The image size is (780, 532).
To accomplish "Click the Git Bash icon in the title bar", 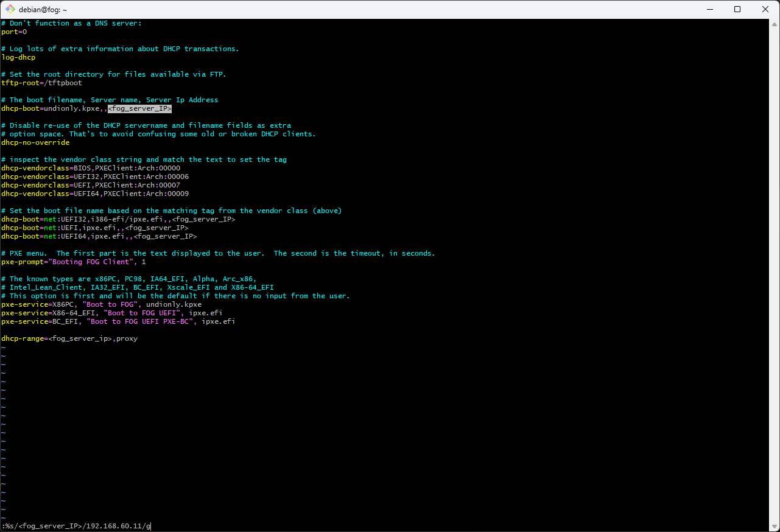I will point(10,9).
